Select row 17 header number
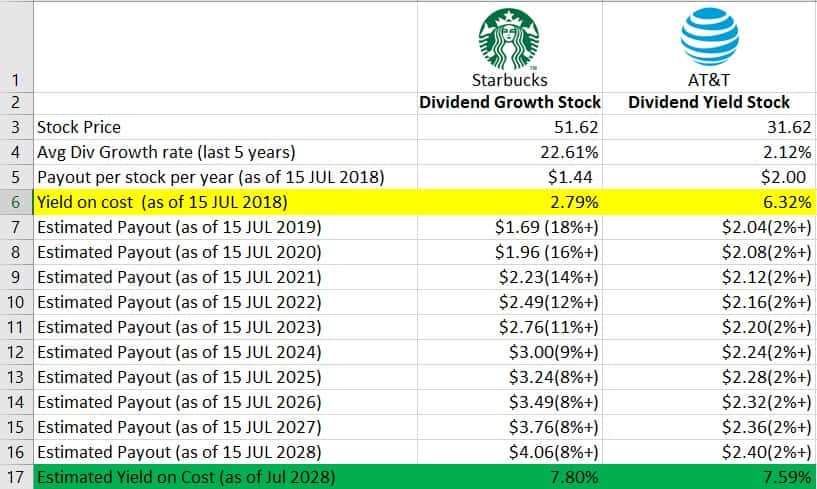Viewport: 817px width, 489px height. 16,477
